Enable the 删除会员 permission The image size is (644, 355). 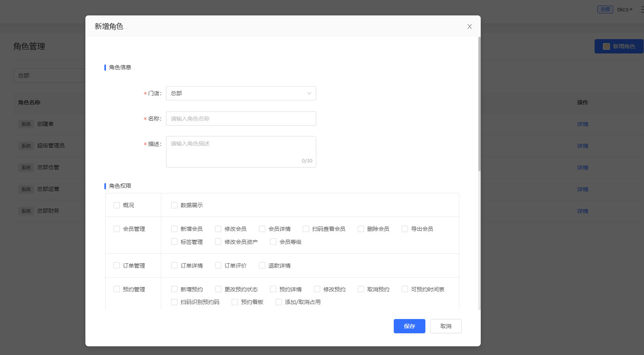pos(361,229)
